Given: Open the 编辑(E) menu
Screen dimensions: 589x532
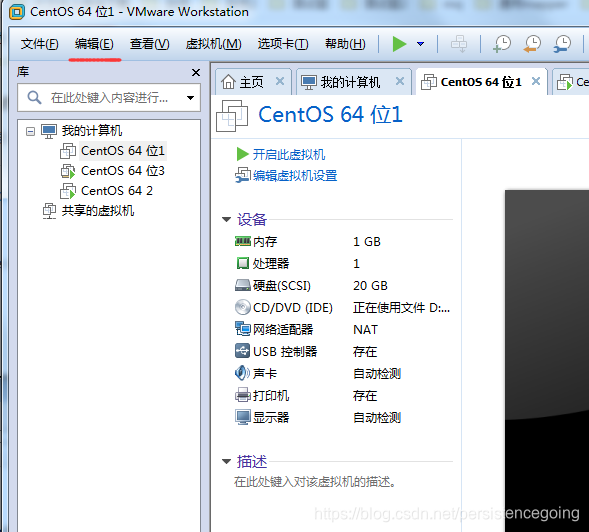Looking at the screenshot, I should click(94, 44).
